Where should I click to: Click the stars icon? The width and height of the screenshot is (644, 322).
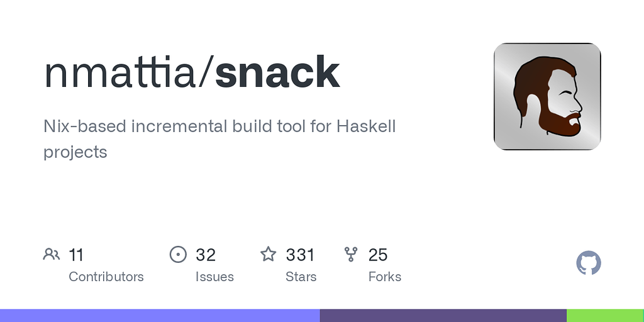(x=268, y=254)
